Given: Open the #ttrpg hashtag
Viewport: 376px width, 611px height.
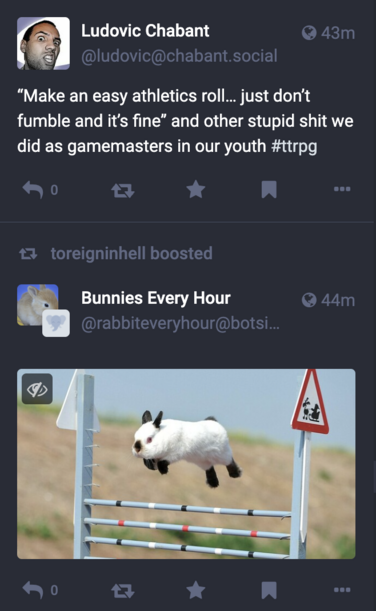Looking at the screenshot, I should (294, 147).
